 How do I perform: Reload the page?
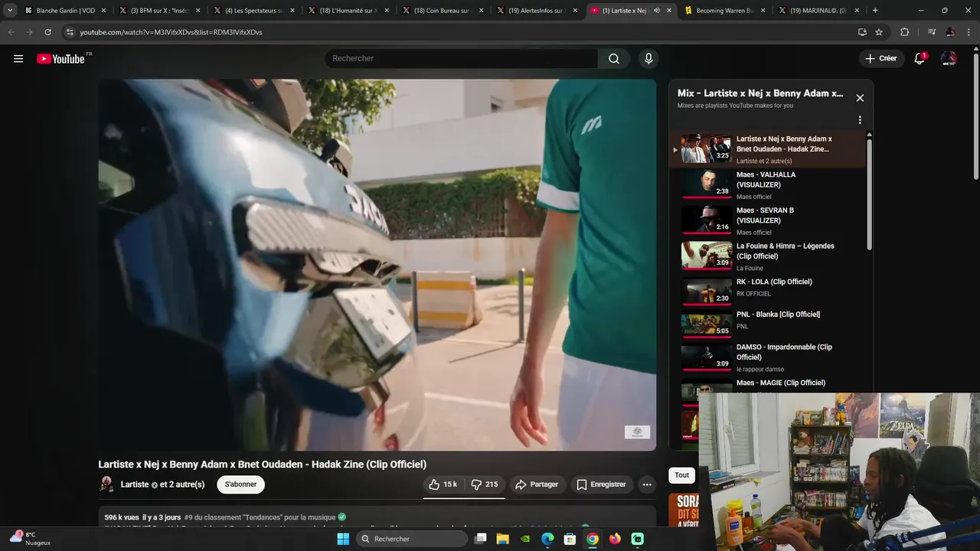(x=47, y=32)
